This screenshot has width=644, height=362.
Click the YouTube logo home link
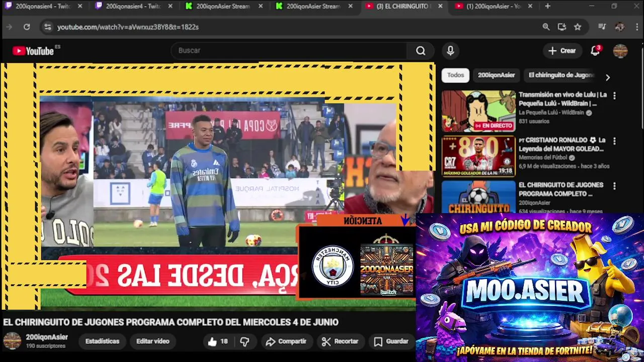[x=33, y=51]
